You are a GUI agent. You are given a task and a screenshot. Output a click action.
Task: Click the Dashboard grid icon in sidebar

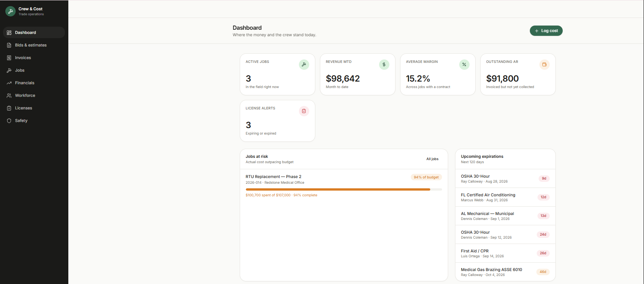click(9, 33)
